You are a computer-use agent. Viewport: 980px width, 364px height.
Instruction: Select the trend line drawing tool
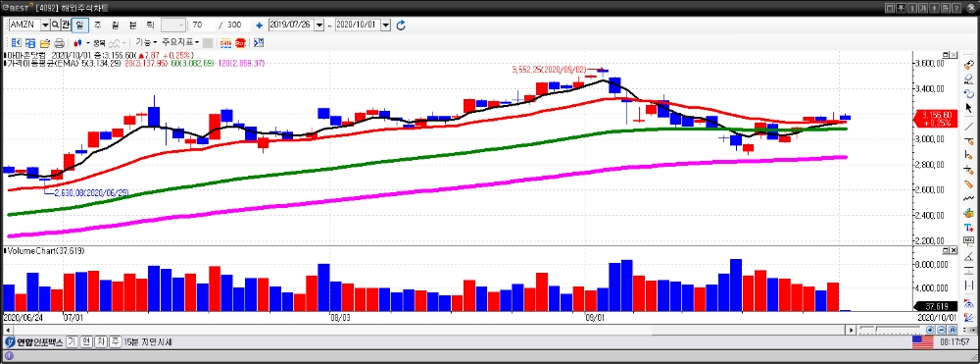point(969,127)
